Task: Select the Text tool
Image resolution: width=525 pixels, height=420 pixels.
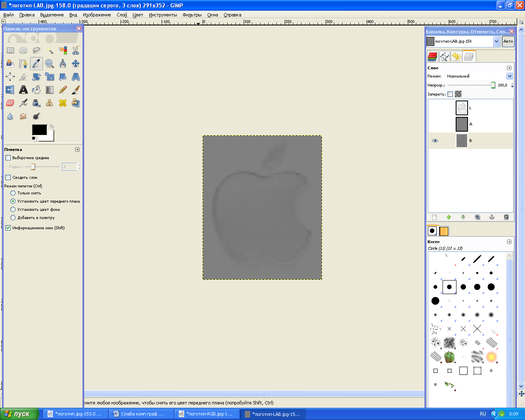Action: pyautogui.click(x=23, y=90)
